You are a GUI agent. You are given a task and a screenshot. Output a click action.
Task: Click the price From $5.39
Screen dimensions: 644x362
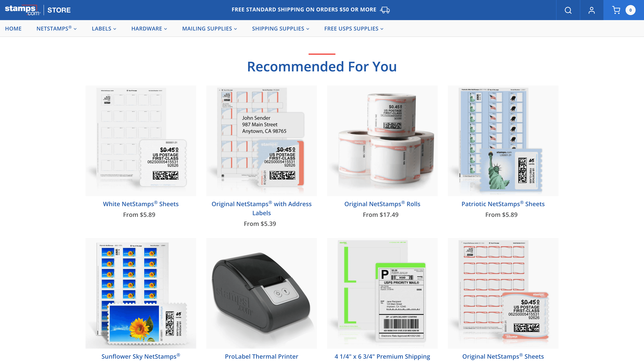260,224
